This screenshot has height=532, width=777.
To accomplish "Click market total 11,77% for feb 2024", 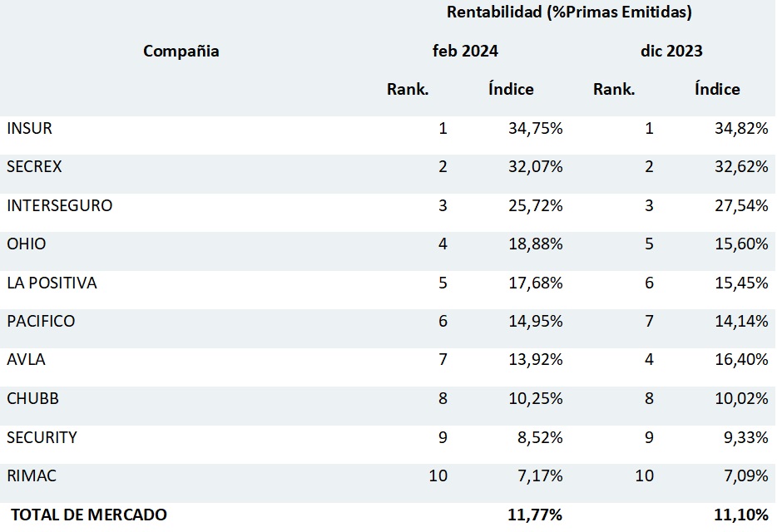I will pos(535,515).
